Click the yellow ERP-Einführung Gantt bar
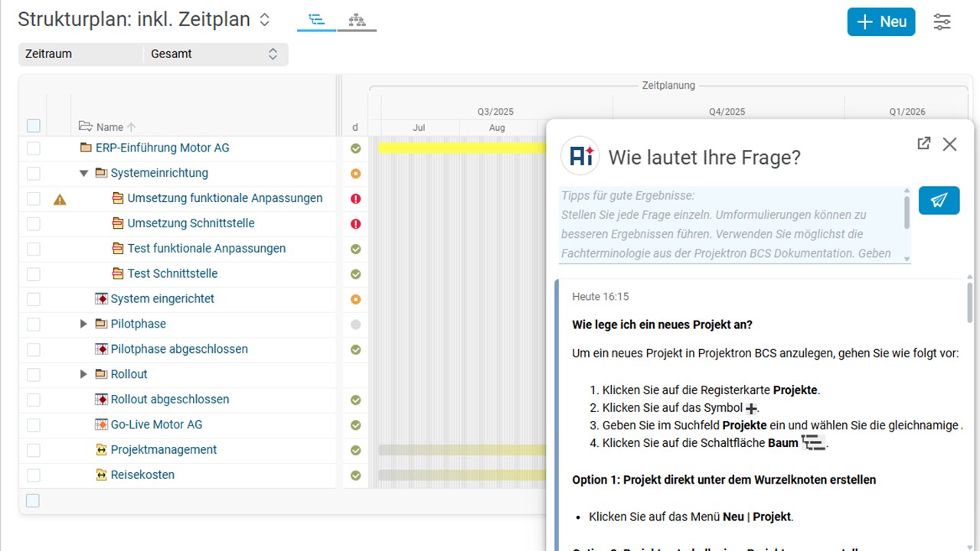This screenshot has width=980, height=551. tap(459, 148)
